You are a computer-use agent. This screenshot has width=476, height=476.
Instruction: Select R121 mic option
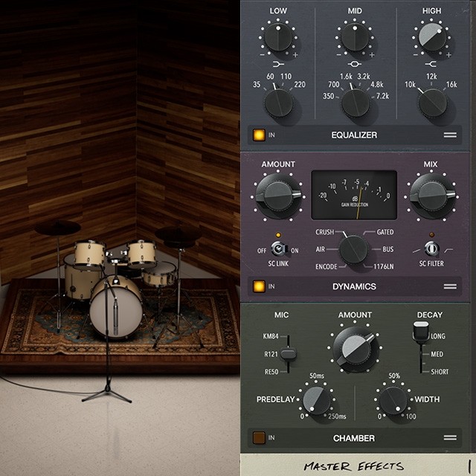point(271,354)
